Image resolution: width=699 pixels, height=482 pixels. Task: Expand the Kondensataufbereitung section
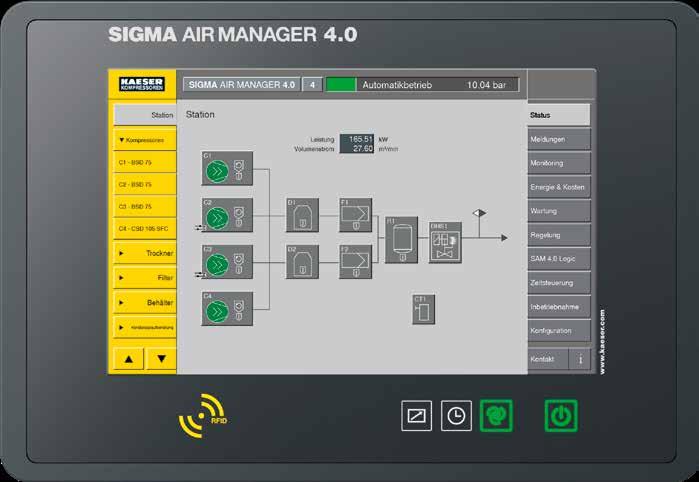pos(145,328)
